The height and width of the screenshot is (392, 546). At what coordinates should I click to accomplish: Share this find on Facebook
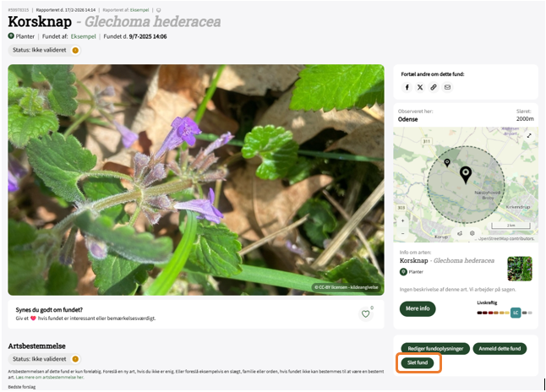pyautogui.click(x=407, y=87)
